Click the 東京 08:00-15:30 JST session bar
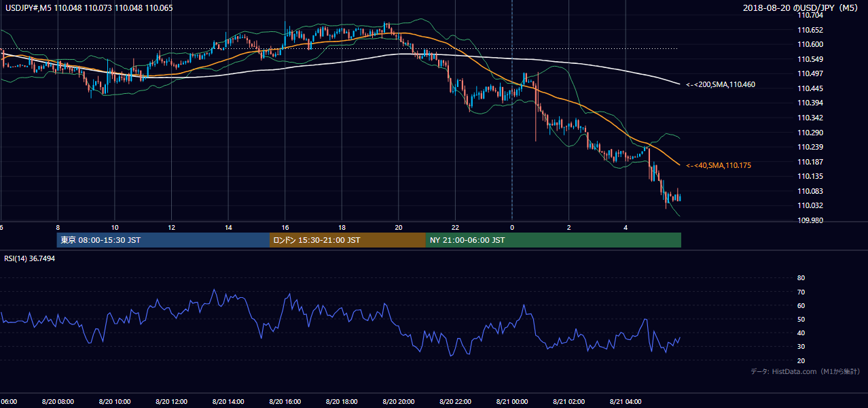This screenshot has width=868, height=408. click(163, 240)
